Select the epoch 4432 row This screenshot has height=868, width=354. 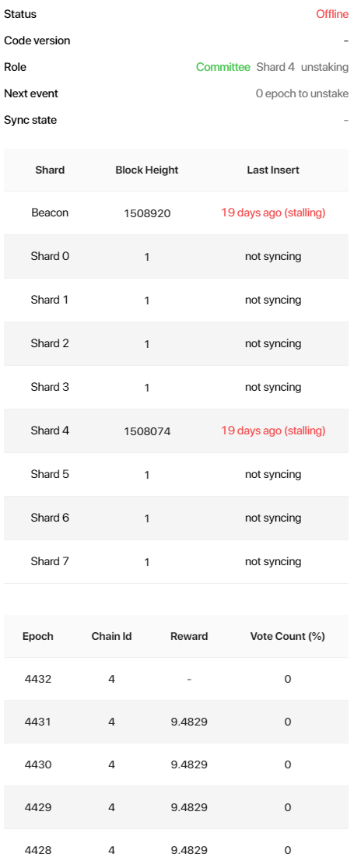tap(177, 679)
